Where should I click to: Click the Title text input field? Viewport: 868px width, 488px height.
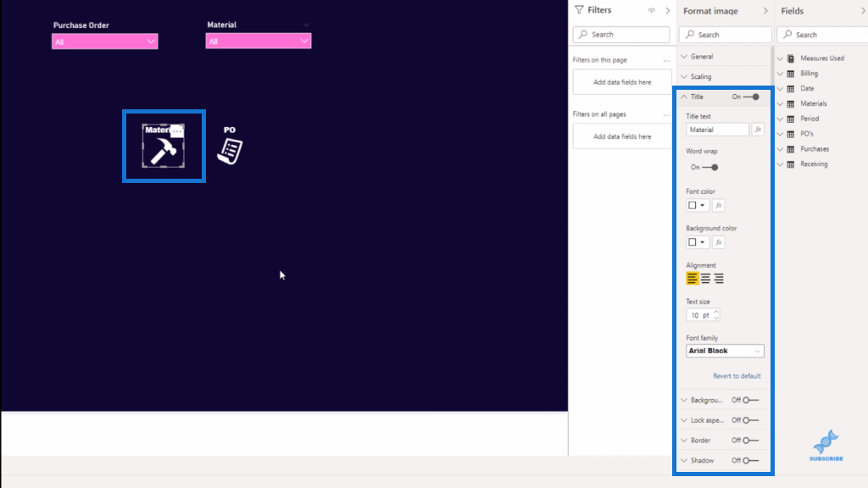point(717,130)
